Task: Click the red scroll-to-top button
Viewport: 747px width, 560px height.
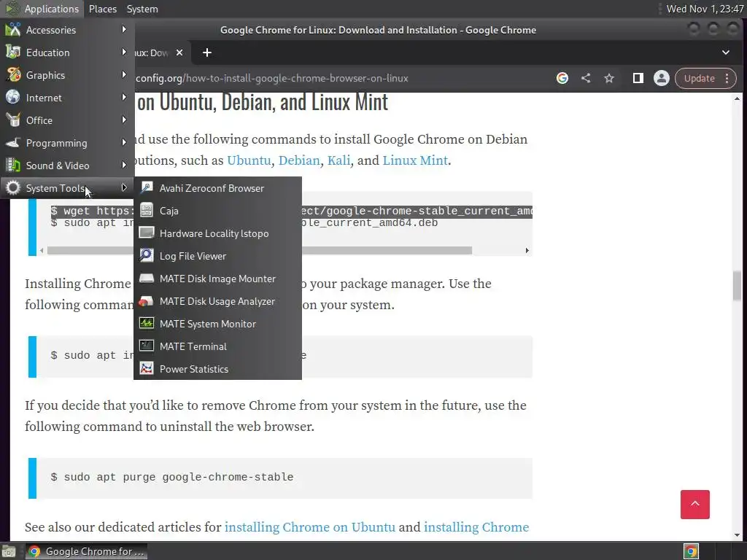Action: 695,505
